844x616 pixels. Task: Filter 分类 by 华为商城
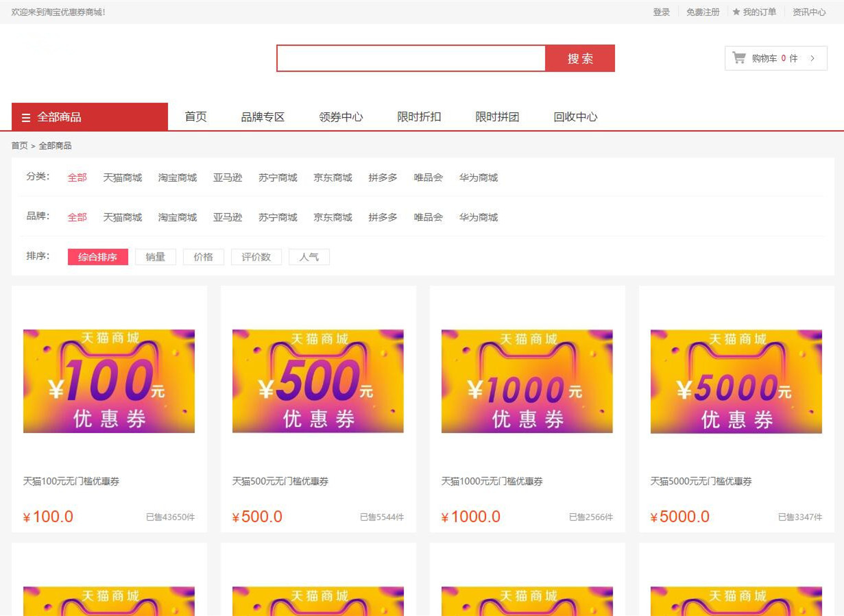[479, 177]
